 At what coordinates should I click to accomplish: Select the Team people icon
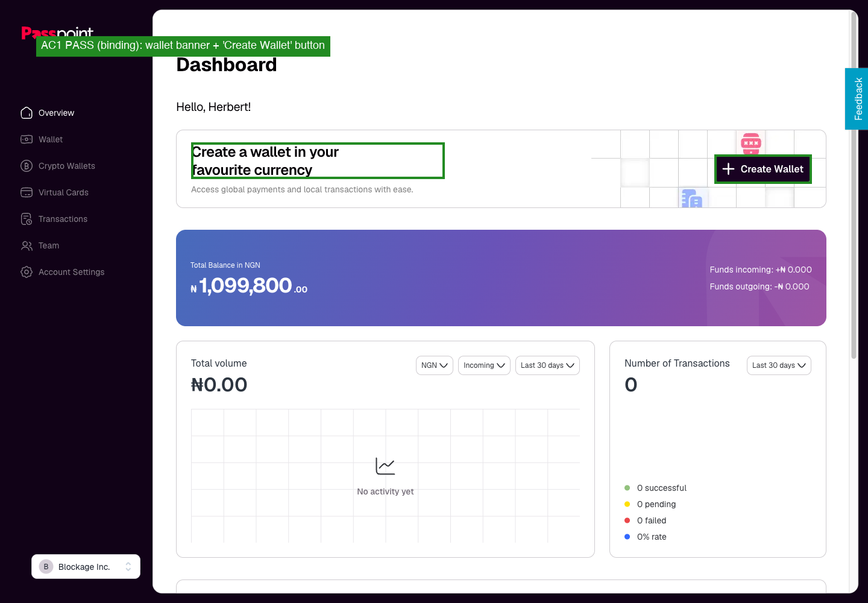tap(27, 245)
